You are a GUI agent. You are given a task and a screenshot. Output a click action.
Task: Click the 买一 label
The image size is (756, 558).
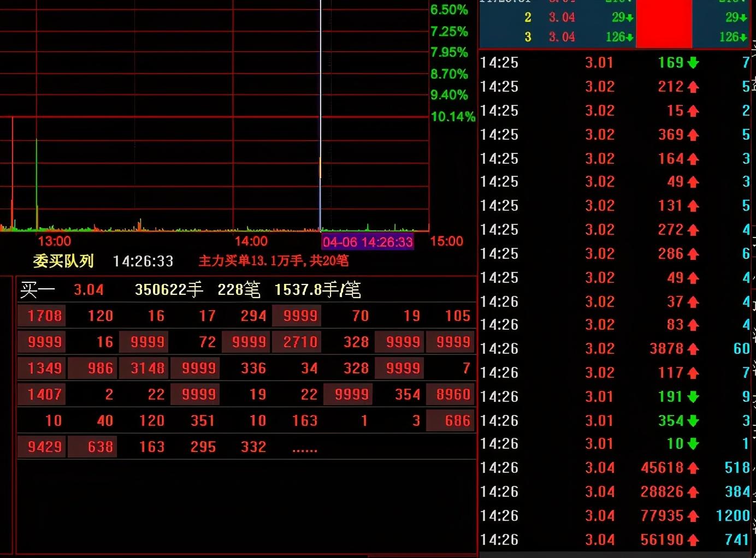[x=37, y=289]
